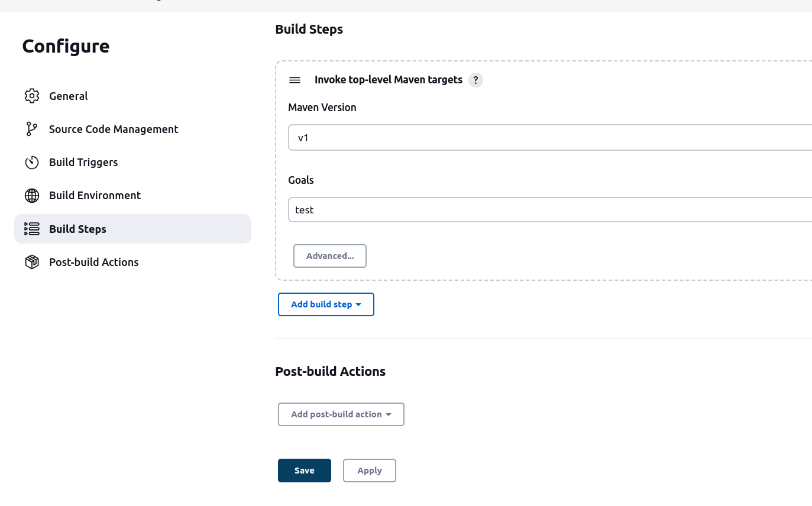This screenshot has height=506, width=812.
Task: Select the Post-build Actions sidebar entry
Action: 93,262
